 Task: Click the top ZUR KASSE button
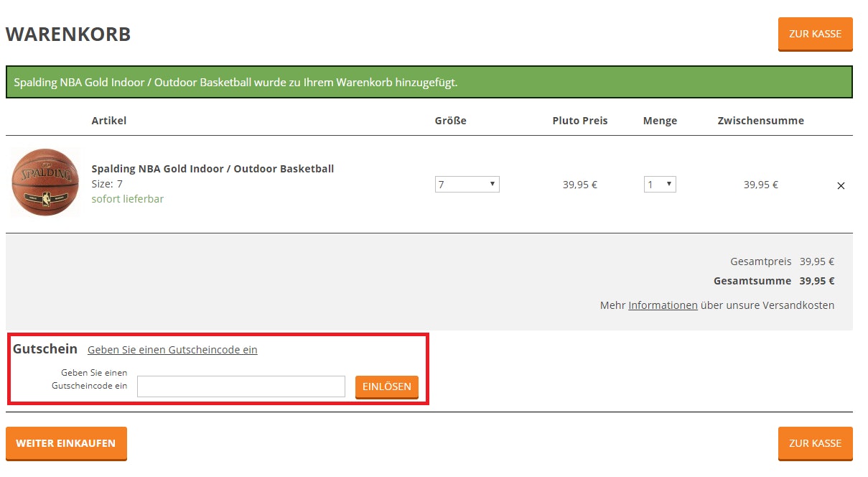[x=815, y=34]
